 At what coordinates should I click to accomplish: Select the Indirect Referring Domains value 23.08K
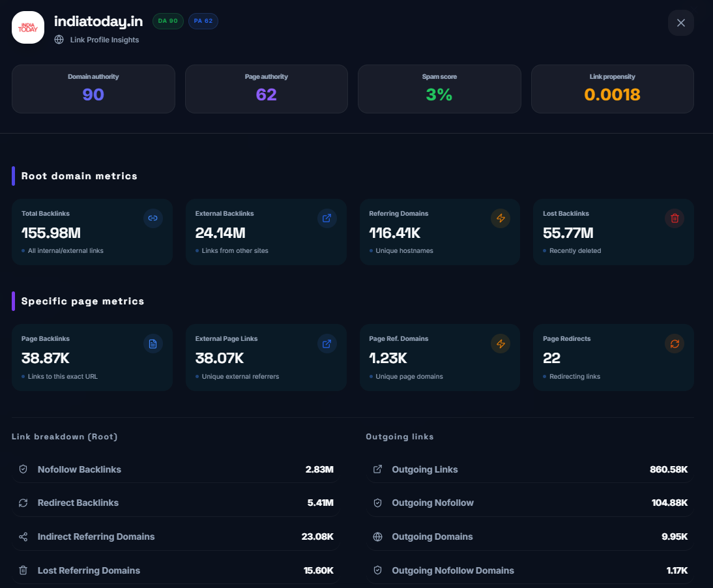[317, 537]
